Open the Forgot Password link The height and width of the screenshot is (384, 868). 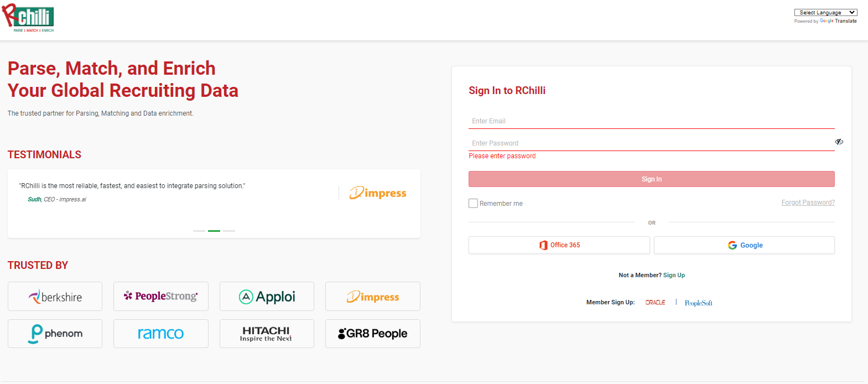[808, 203]
